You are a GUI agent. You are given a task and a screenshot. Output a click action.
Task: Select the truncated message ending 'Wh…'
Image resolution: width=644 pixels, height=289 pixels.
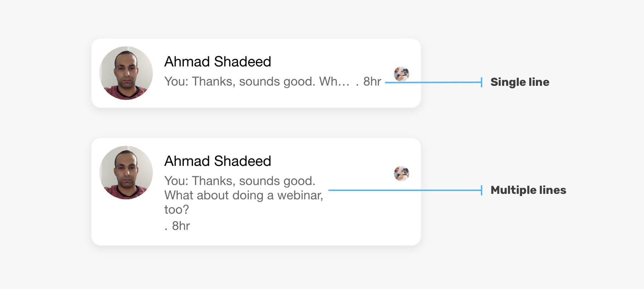coord(257,82)
